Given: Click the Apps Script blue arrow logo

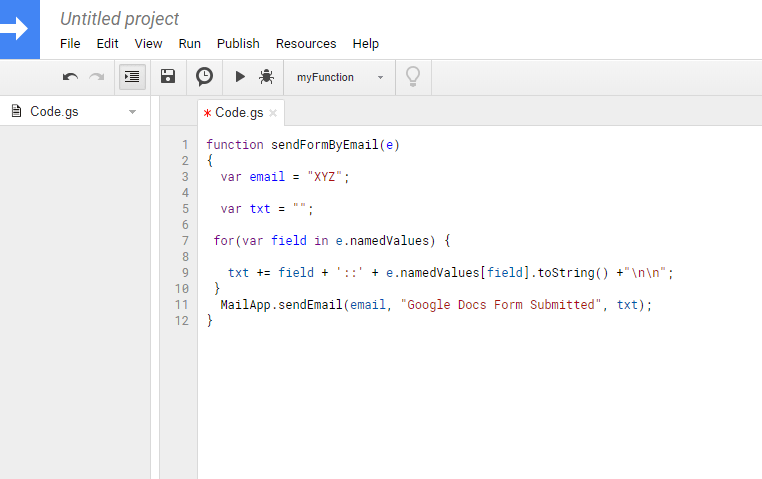Looking at the screenshot, I should pyautogui.click(x=19, y=29).
